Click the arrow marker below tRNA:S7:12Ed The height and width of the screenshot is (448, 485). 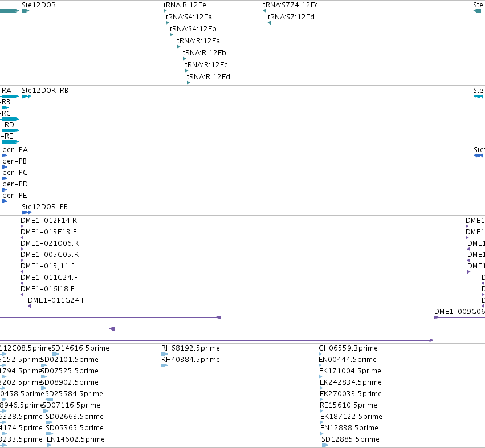(270, 23)
